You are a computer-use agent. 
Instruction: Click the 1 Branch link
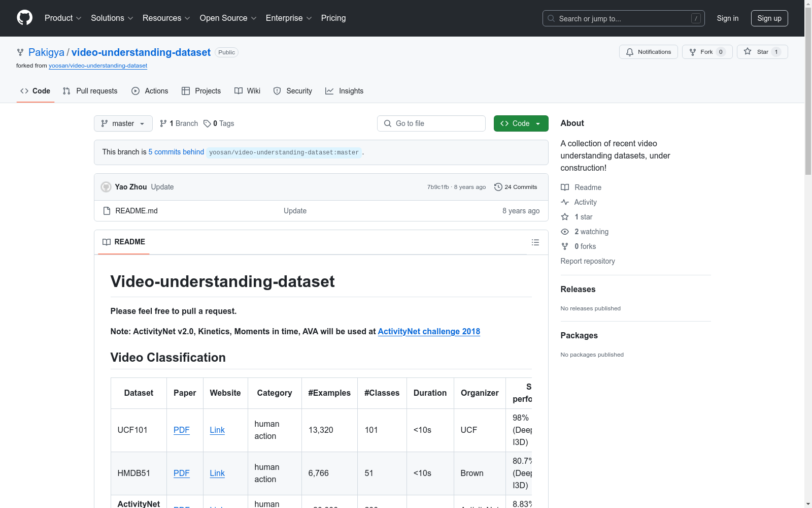point(179,123)
